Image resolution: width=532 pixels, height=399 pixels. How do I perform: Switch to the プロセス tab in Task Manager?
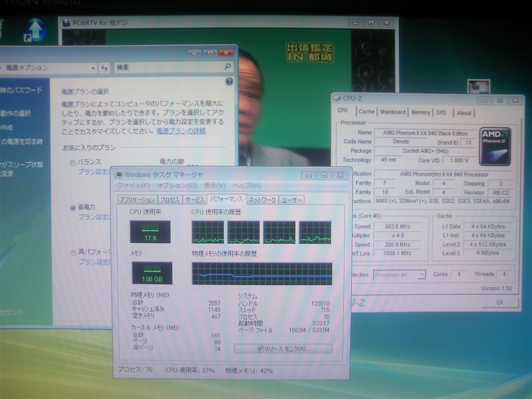coord(170,200)
